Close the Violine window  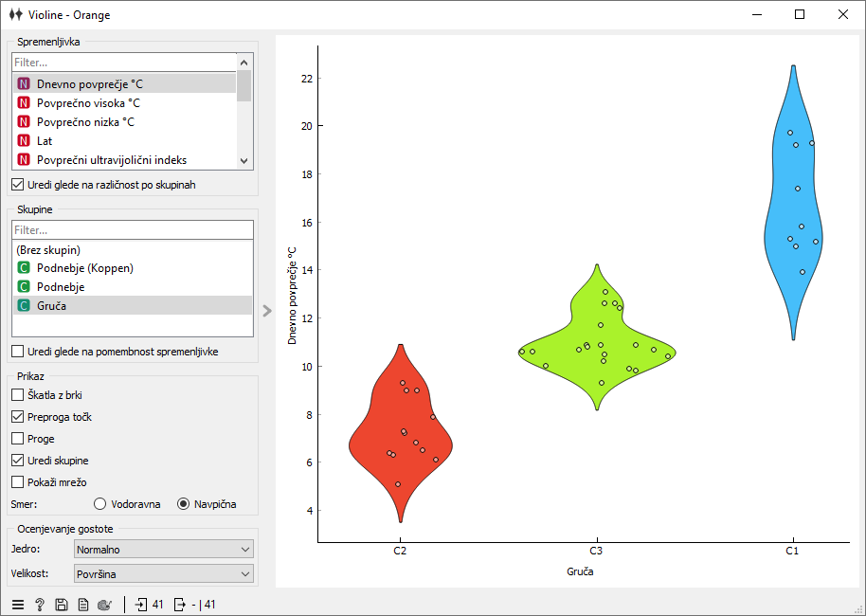coord(843,15)
